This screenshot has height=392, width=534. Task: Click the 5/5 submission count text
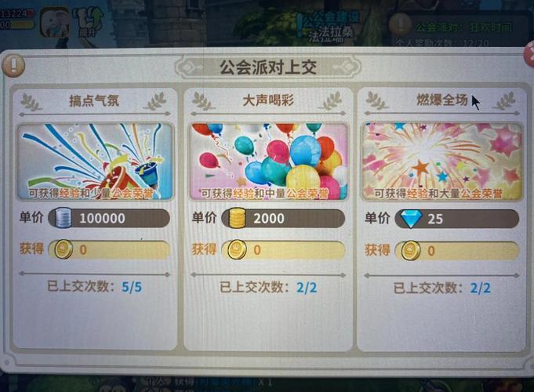click(x=132, y=287)
